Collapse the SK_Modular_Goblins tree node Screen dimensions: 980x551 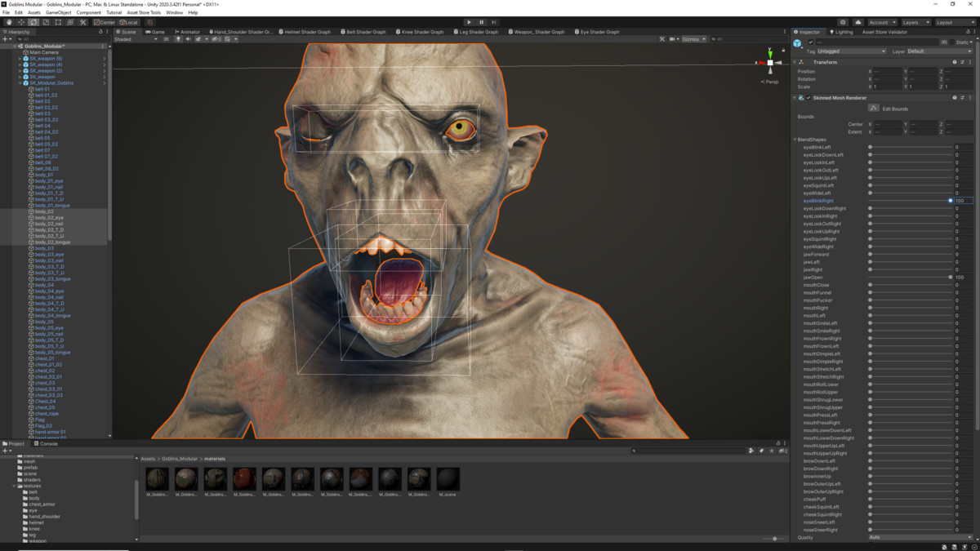[20, 82]
